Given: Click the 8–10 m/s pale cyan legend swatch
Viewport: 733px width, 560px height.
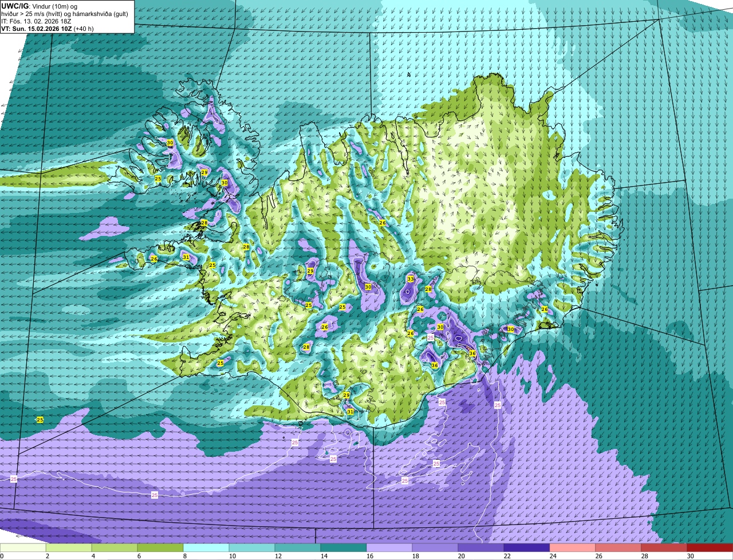Looking at the screenshot, I should click(206, 547).
